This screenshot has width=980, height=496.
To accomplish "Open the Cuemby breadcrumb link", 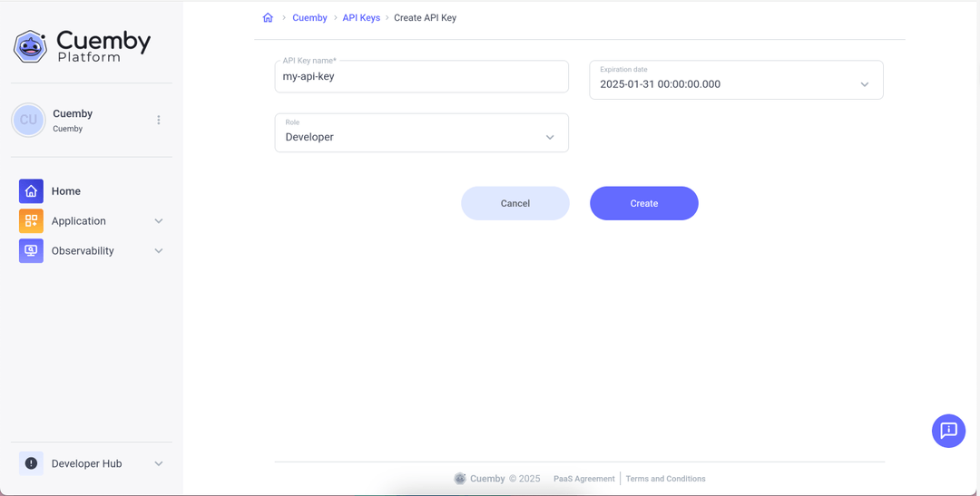I will pos(310,17).
